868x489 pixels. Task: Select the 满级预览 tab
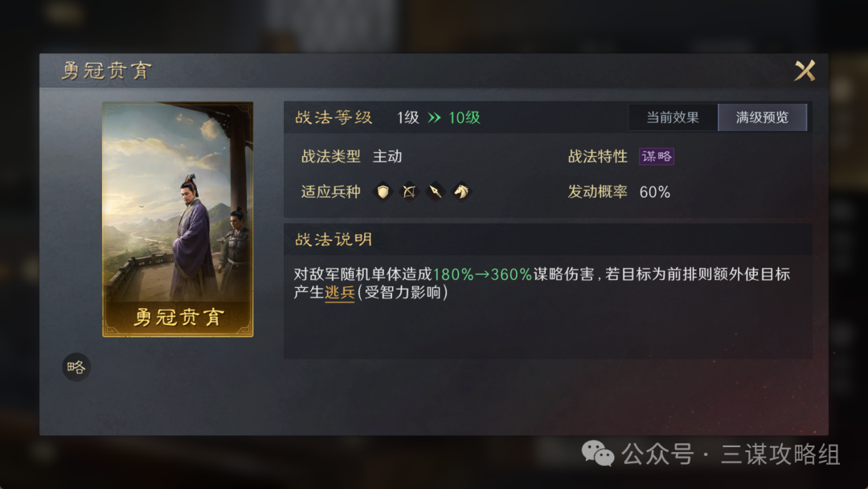762,117
